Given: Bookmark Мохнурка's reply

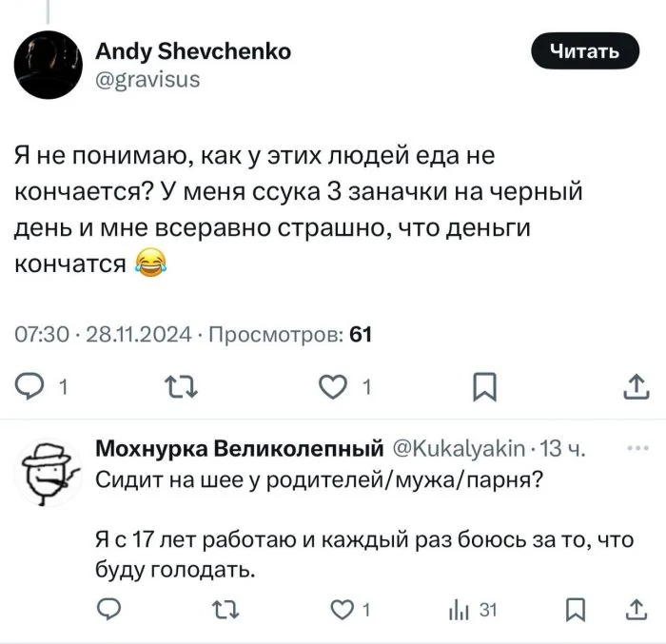Looking at the screenshot, I should pyautogui.click(x=575, y=610).
